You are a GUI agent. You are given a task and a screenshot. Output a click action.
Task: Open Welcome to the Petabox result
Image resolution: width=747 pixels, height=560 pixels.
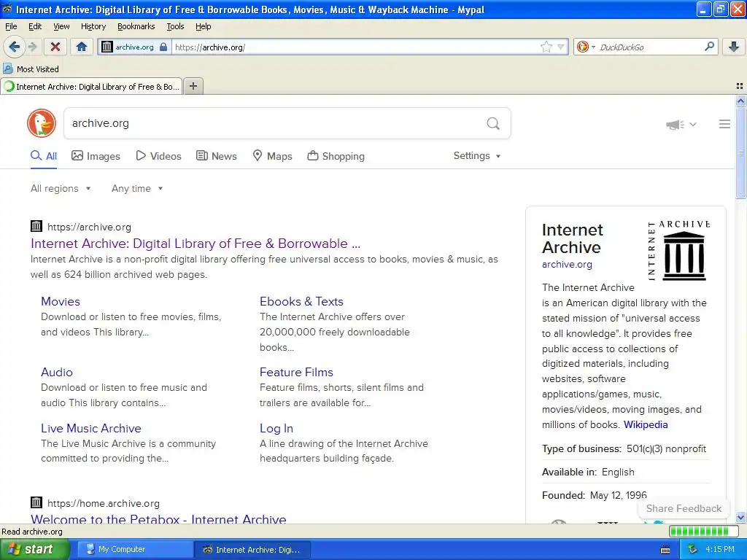(158, 518)
